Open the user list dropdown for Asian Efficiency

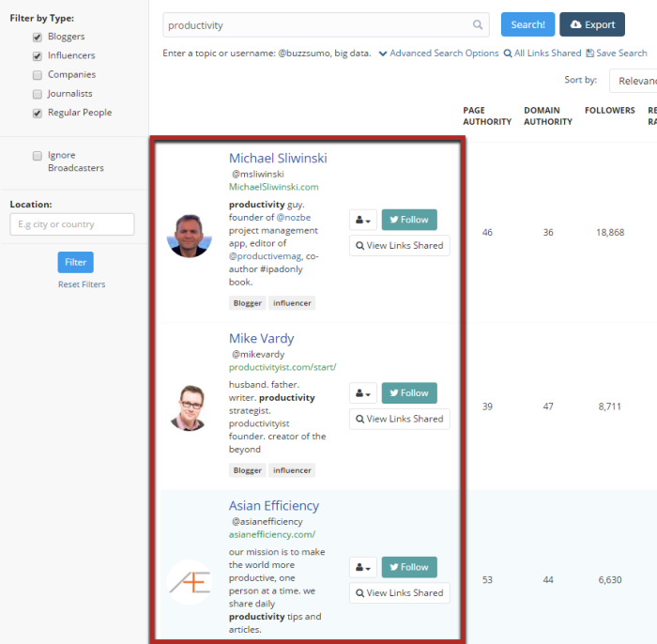pyautogui.click(x=363, y=567)
